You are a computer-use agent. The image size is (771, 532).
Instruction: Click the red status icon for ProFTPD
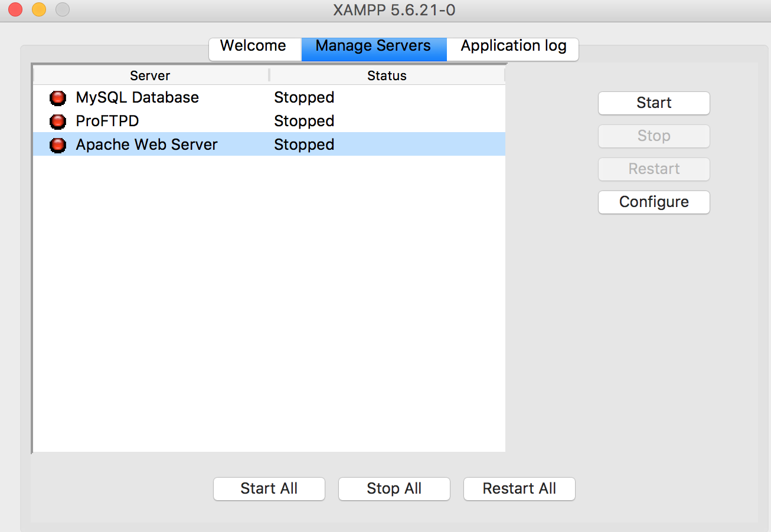[58, 121]
